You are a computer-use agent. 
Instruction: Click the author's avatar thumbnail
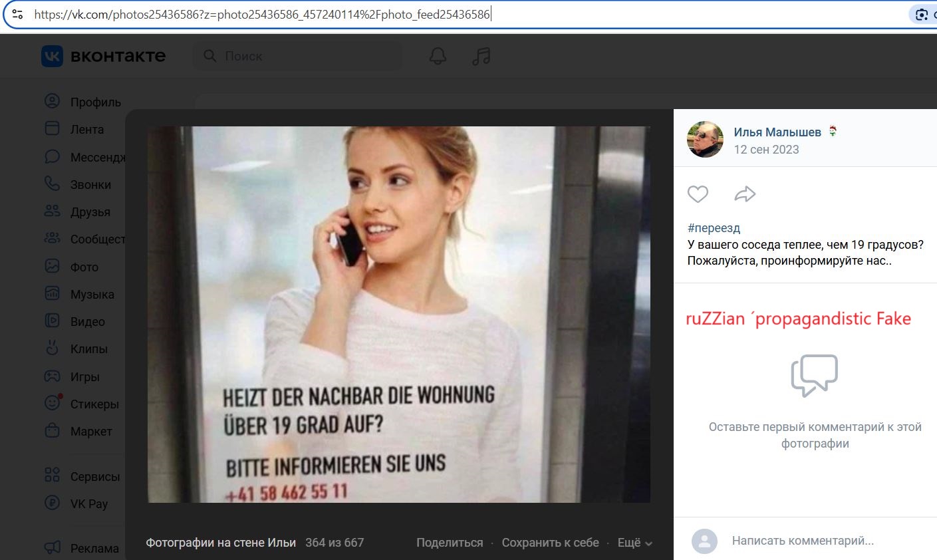tap(705, 140)
